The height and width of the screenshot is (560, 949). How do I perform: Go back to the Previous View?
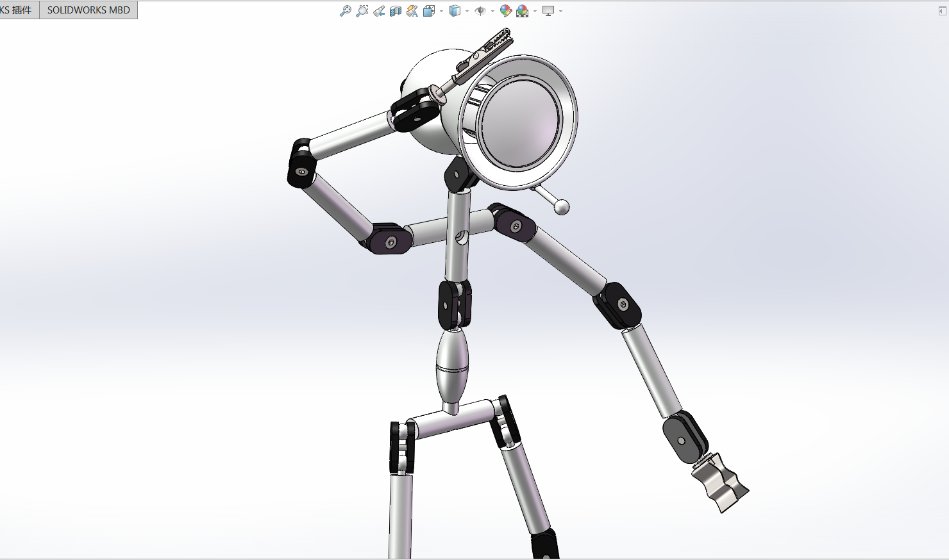379,11
